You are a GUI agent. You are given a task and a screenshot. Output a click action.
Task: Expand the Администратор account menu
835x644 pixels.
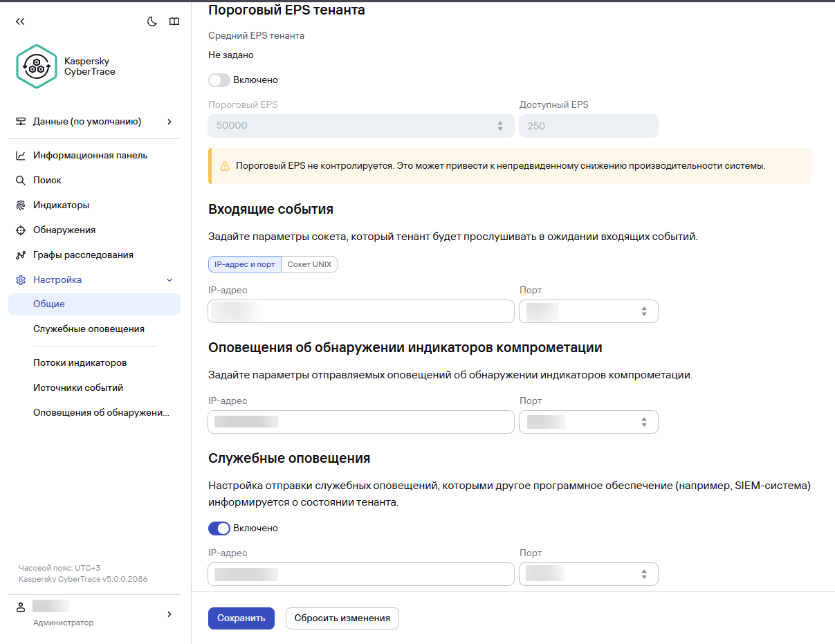[169, 612]
